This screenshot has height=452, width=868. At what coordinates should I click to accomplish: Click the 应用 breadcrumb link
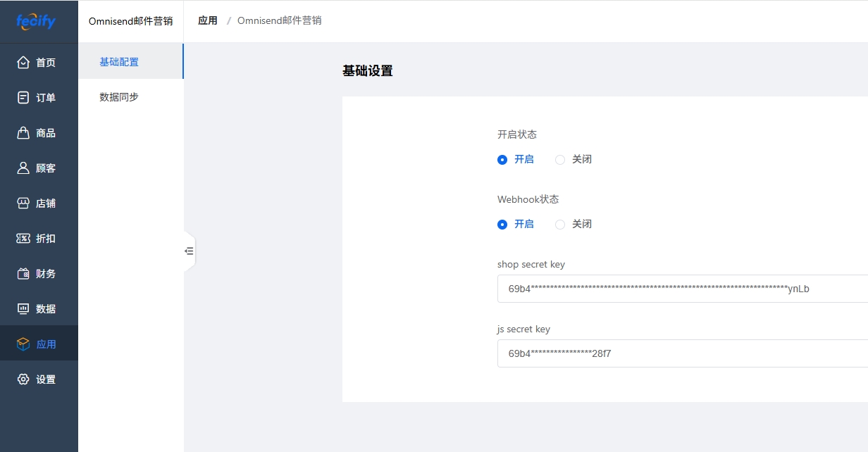(x=208, y=20)
